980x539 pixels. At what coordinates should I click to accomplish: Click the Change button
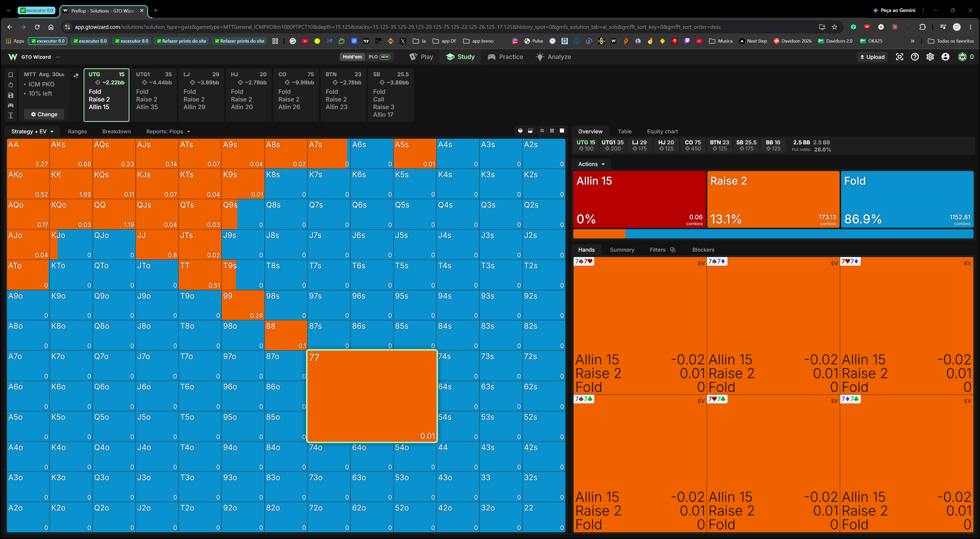44,114
